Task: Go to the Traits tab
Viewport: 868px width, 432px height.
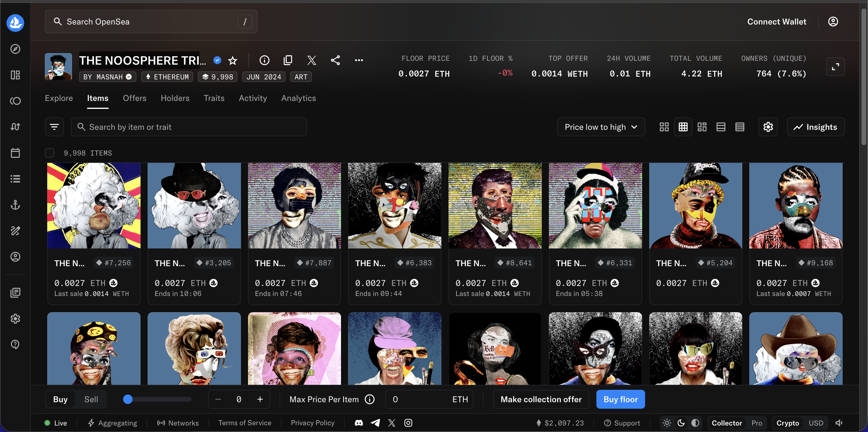Action: point(214,98)
